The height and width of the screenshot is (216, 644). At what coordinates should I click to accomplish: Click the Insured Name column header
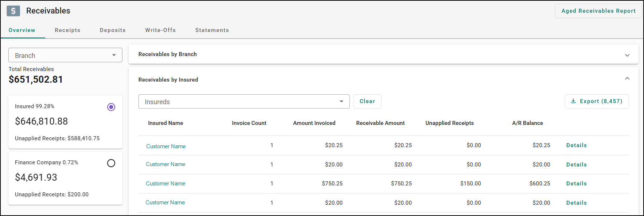[165, 123]
